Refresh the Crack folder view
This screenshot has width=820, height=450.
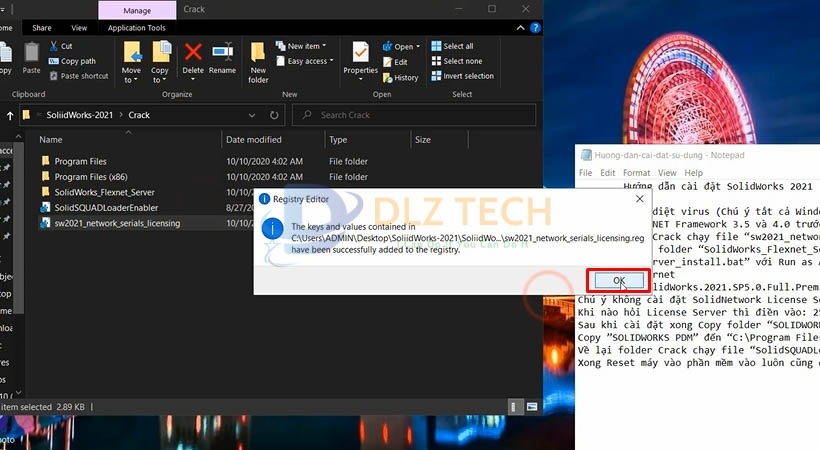pos(274,115)
